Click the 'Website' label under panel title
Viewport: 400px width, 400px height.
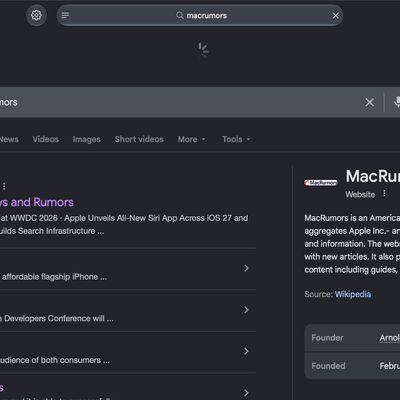360,194
